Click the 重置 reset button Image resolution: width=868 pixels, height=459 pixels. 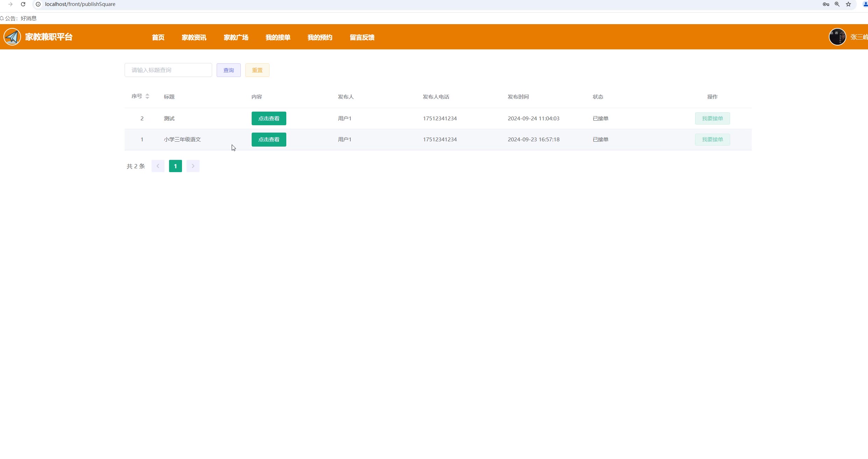257,70
